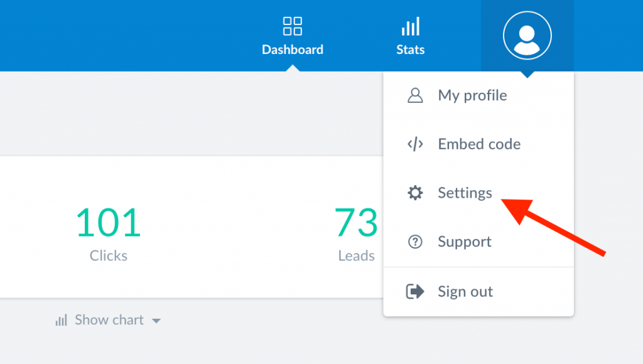Switch to the Dashboard tab label
Screen dimensions: 643x364
click(293, 50)
